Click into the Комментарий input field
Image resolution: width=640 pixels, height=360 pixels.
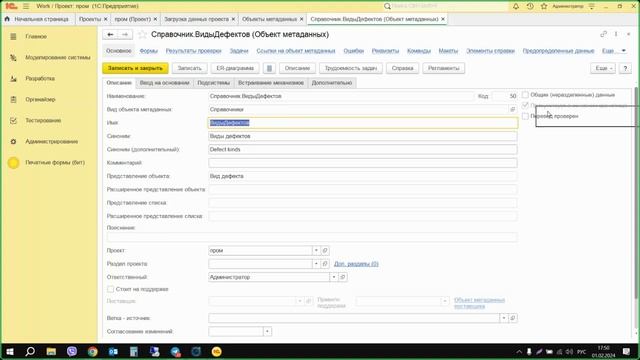coord(363,163)
